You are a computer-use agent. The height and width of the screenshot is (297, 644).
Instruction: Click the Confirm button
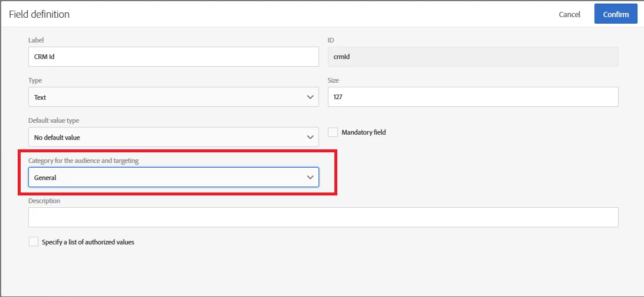tap(616, 14)
